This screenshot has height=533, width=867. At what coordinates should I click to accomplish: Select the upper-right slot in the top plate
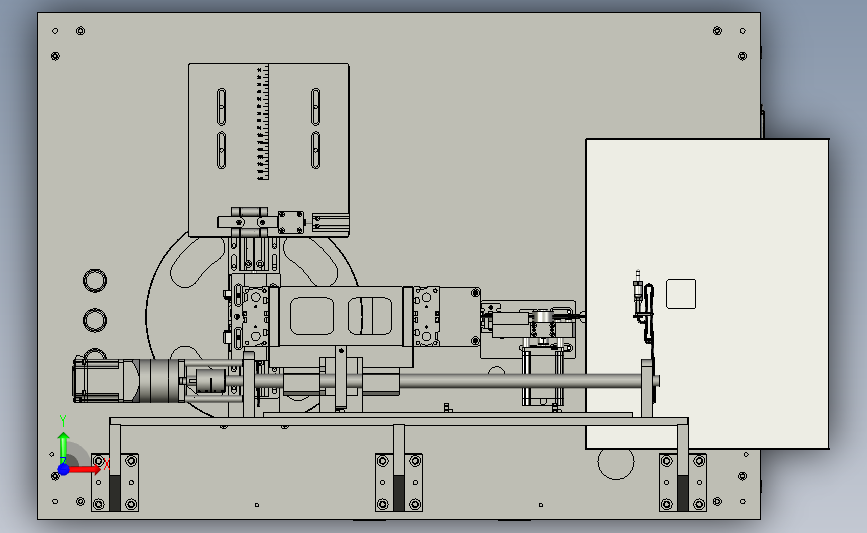[315, 106]
